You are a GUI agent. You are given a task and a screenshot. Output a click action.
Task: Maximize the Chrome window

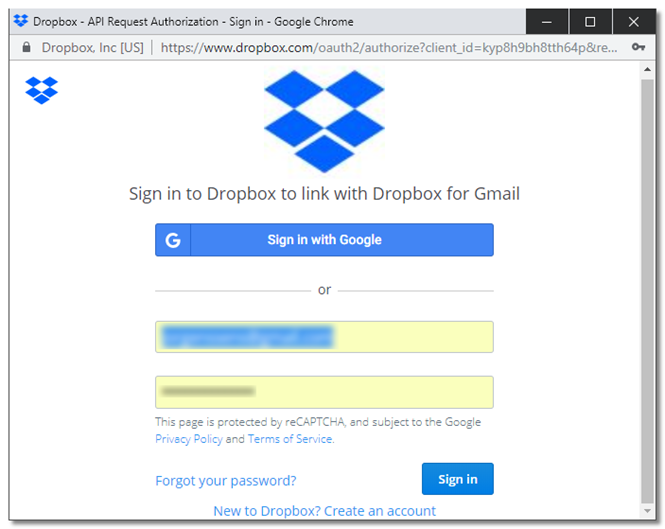pyautogui.click(x=590, y=21)
